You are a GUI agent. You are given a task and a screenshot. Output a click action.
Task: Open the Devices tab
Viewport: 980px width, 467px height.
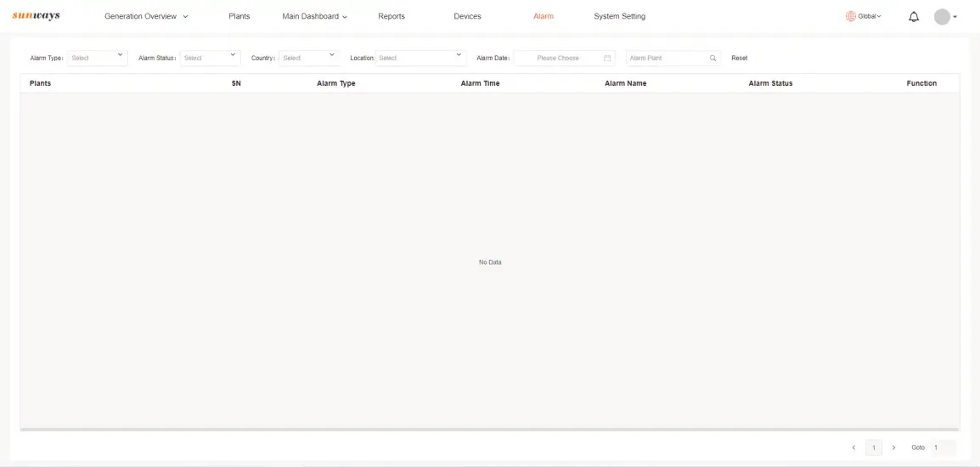[x=468, y=16]
